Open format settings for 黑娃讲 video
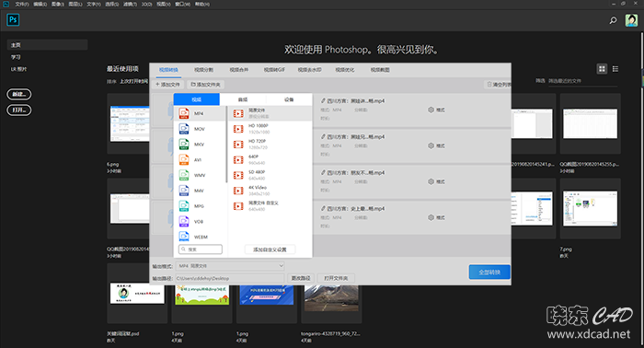 (436, 110)
